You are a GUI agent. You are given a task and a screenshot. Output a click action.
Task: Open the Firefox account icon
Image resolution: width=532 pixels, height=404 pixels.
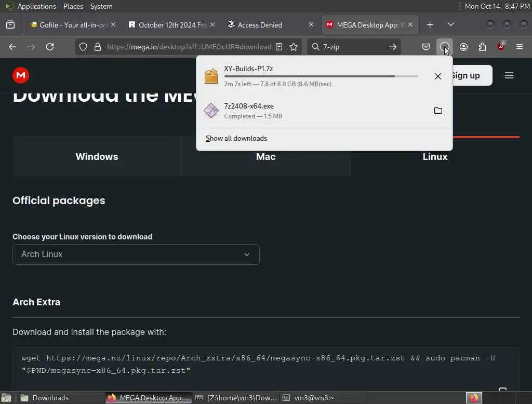(463, 47)
